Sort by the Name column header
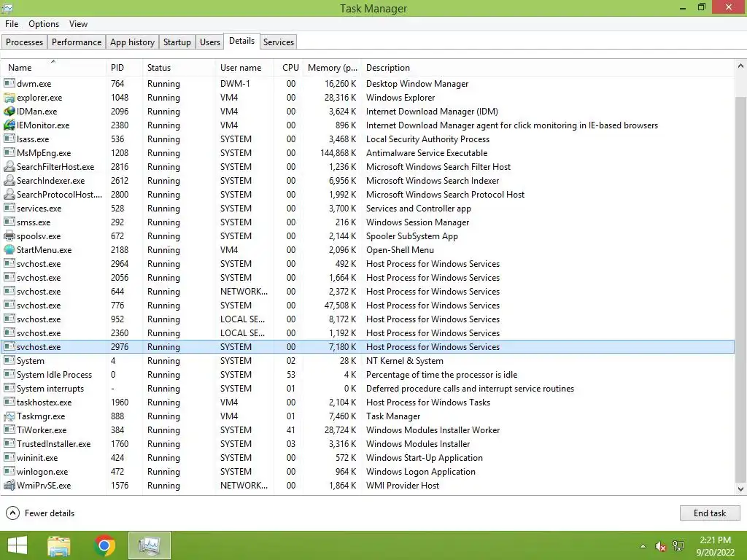Viewport: 747px width, 560px height. click(x=53, y=68)
